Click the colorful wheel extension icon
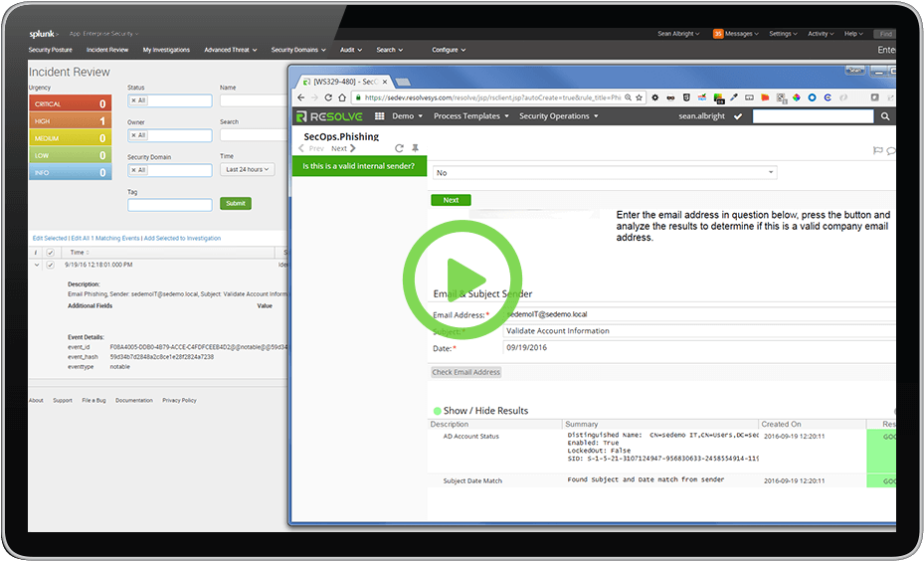 pos(796,97)
